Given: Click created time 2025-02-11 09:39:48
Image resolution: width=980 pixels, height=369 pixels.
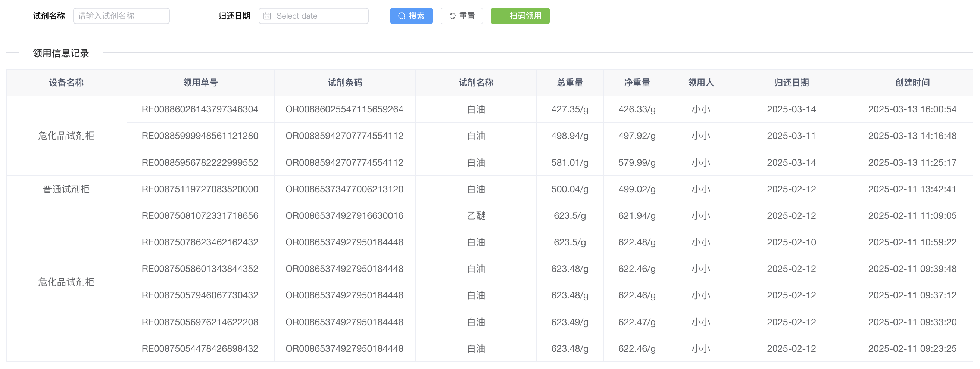Looking at the screenshot, I should coord(912,269).
